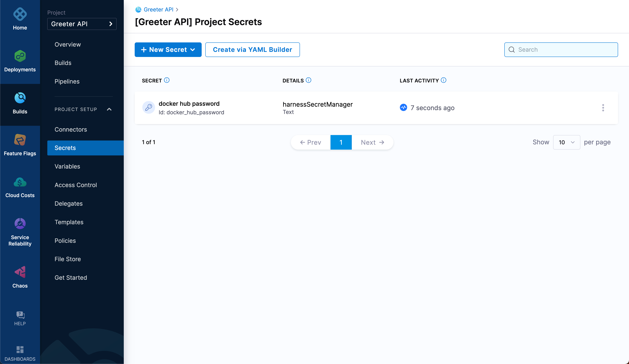Click the Prev pagination button

(x=310, y=142)
